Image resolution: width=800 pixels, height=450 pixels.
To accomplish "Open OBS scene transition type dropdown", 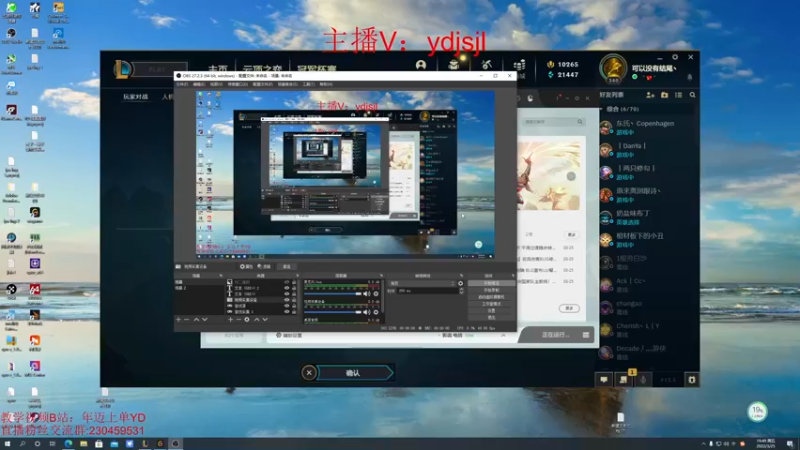I will click(422, 283).
